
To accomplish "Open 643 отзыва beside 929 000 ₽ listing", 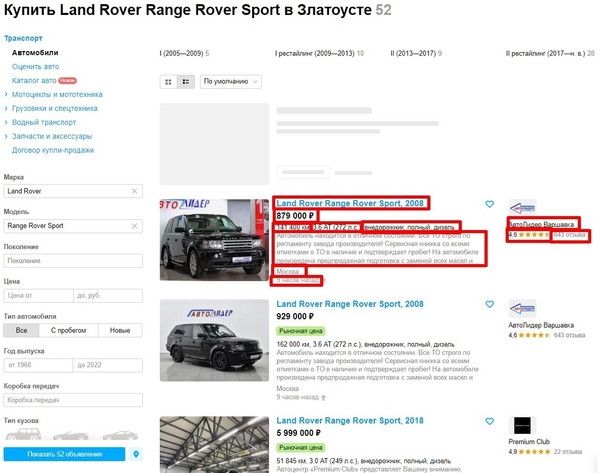I will pyautogui.click(x=569, y=335).
